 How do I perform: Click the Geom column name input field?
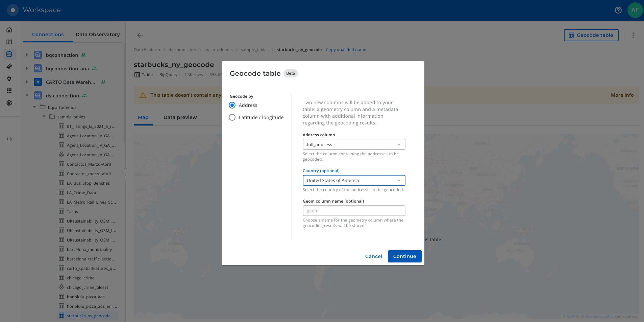(354, 211)
